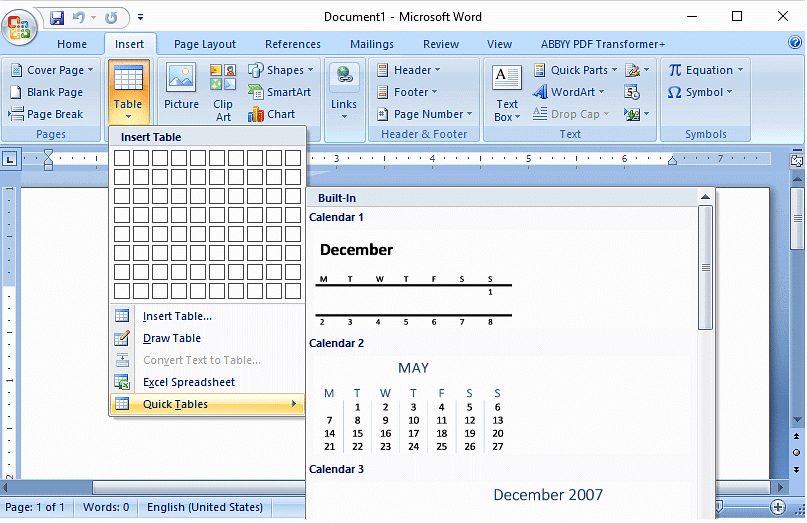Select the Quick Tables submenu item
The width and height of the screenshot is (807, 523).
(x=207, y=404)
